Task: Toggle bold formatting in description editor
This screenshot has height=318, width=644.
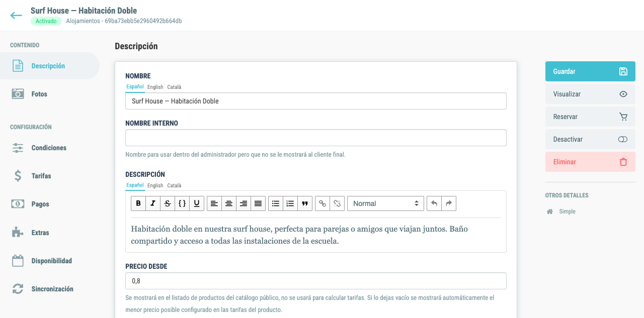Action: click(138, 203)
